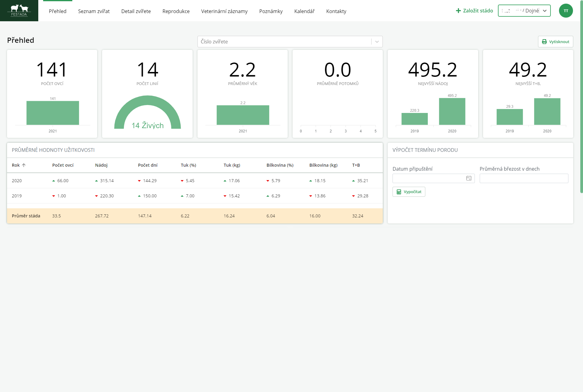The height and width of the screenshot is (392, 583).
Task: Expand the Číslo zvířete dropdown arrow
Action: click(x=377, y=42)
